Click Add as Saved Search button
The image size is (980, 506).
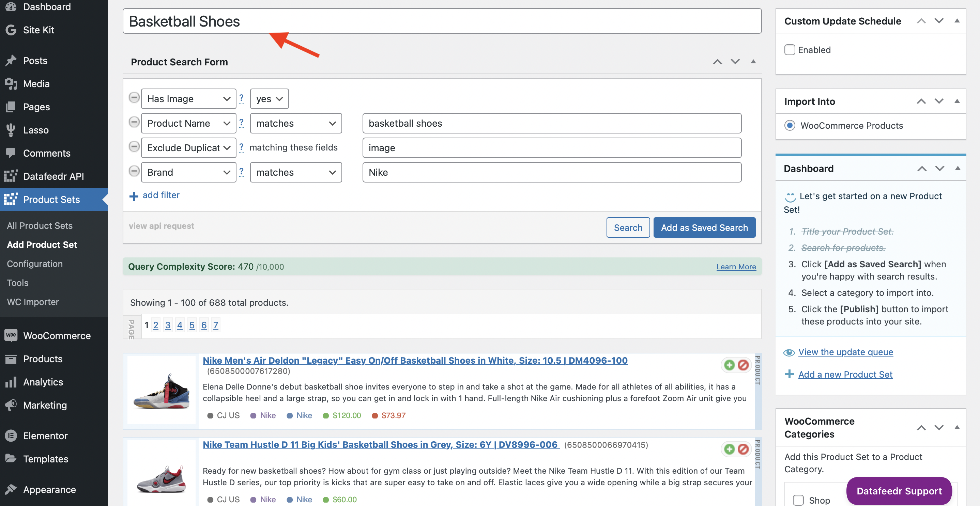[x=704, y=227]
